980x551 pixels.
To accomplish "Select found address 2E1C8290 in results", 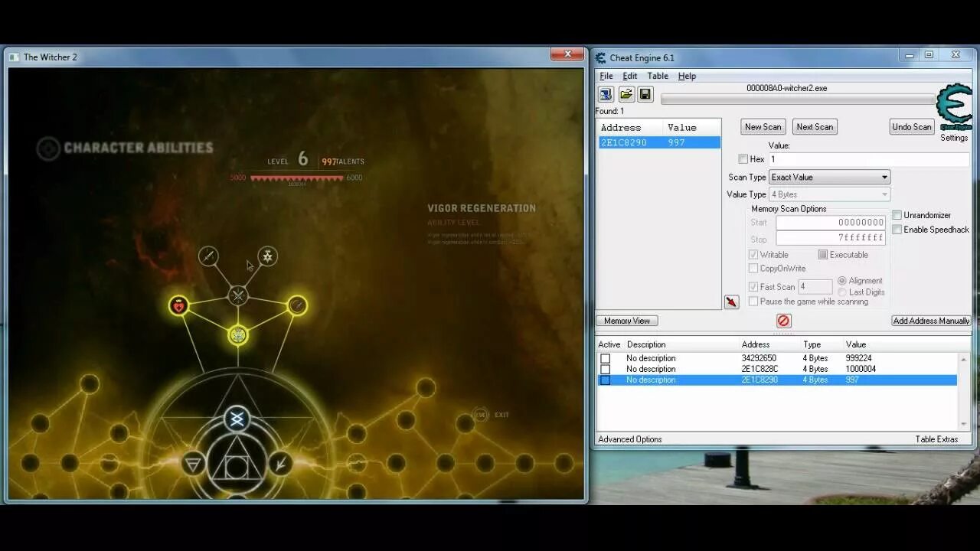I will tap(659, 142).
